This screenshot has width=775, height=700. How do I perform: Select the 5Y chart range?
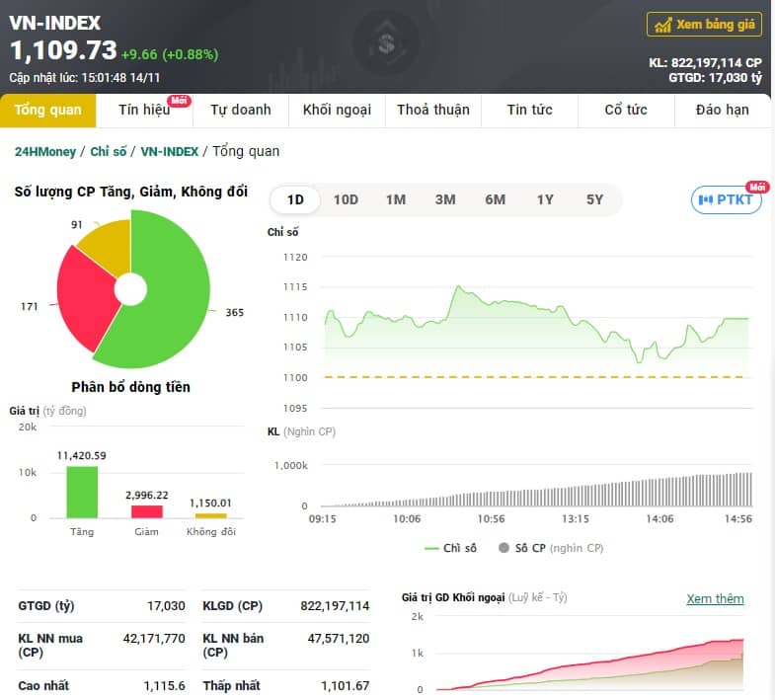tap(594, 199)
